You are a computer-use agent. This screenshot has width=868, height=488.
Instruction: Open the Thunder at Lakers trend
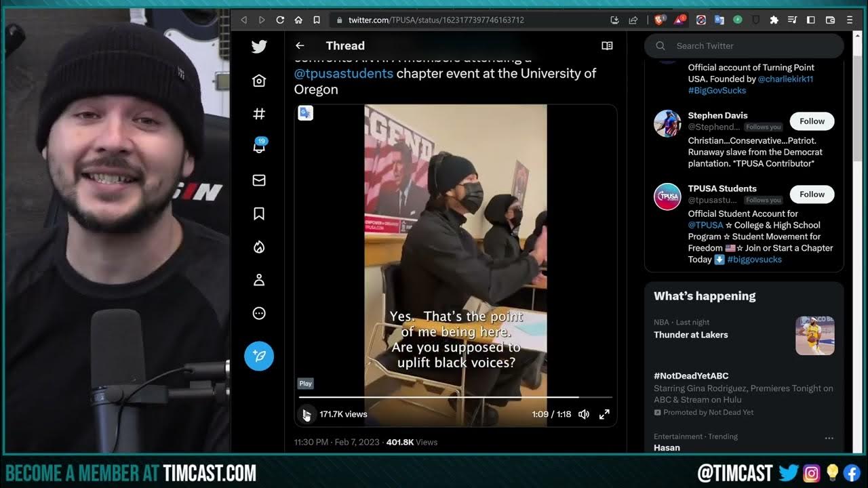(x=691, y=335)
